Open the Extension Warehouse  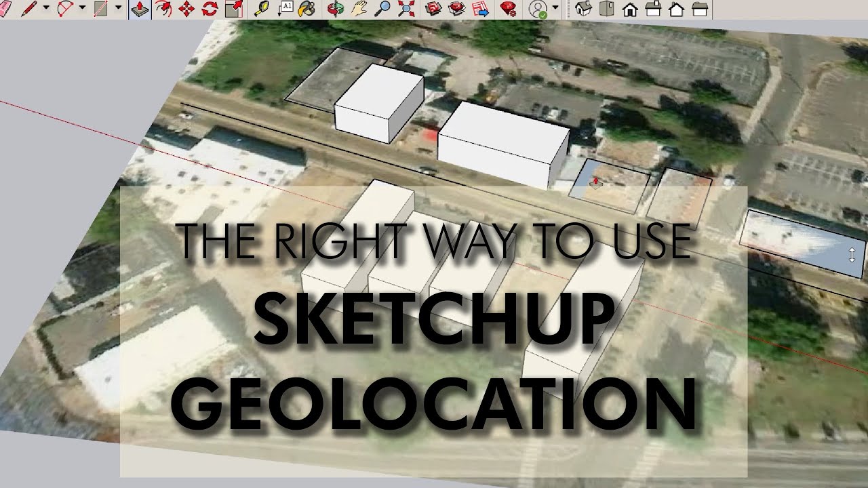[x=458, y=9]
